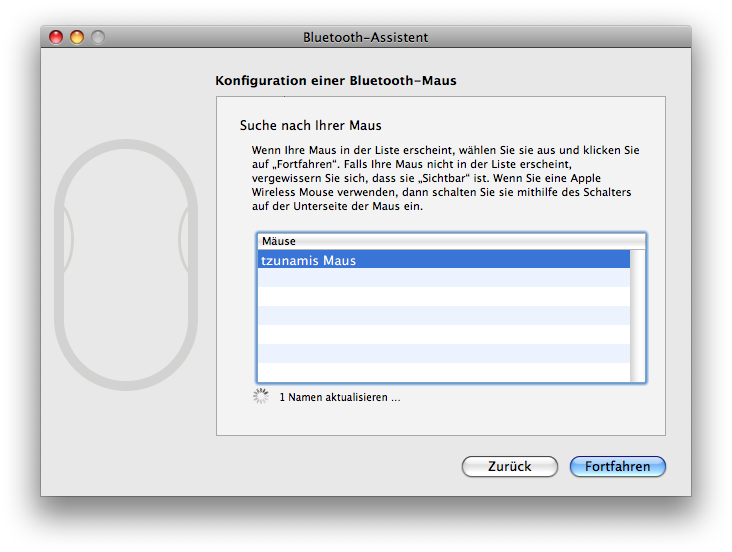Click the '1 Namen aktualisieren ...' status text
Viewport: 732px width, 552px height.
click(340, 397)
